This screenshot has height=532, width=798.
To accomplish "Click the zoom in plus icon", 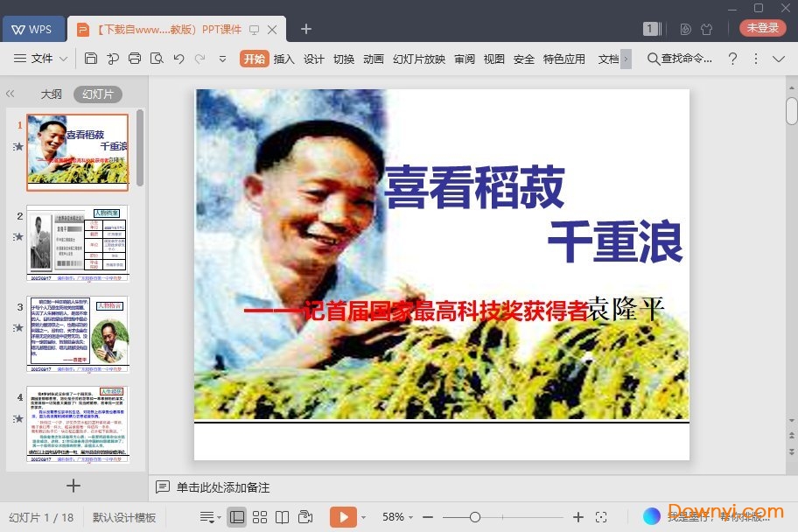I will [578, 516].
